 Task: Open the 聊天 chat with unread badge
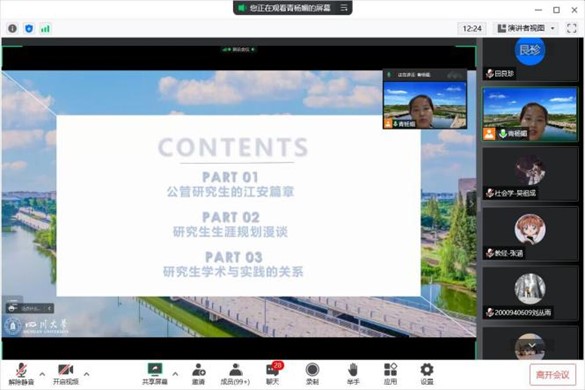tap(273, 374)
